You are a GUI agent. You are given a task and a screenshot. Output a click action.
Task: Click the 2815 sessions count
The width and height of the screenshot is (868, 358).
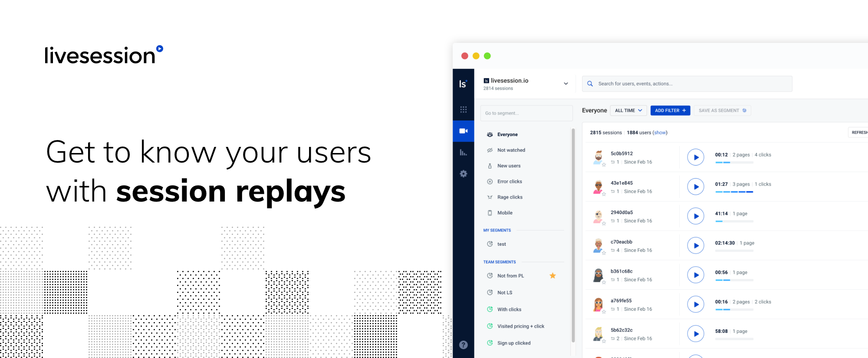(x=606, y=133)
